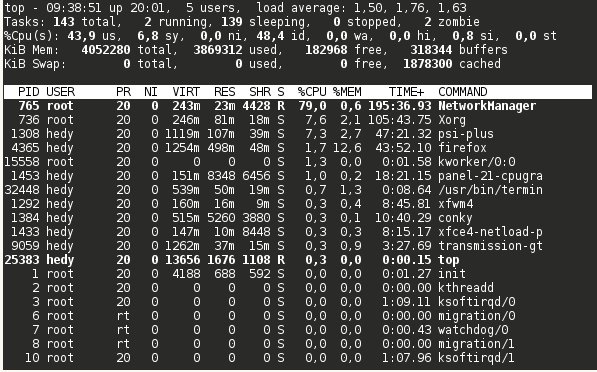Click the xfwm4 process entry
The image size is (597, 372).
coord(455,204)
